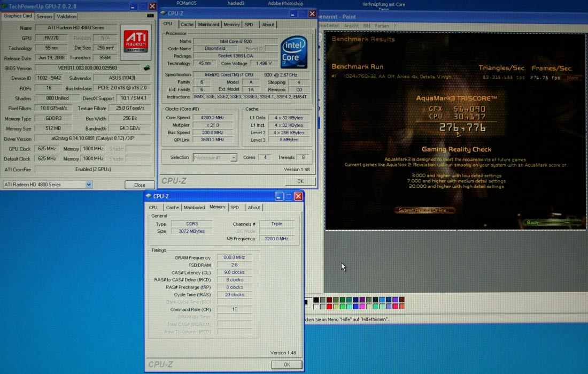Minimize the CPU-Z Memory window
This screenshot has height=374, width=588.
click(x=279, y=196)
